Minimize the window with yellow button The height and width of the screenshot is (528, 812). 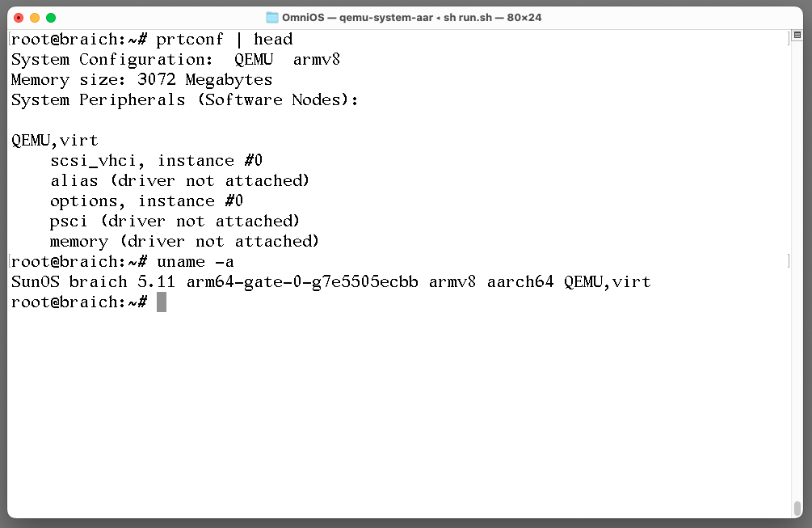(x=35, y=18)
